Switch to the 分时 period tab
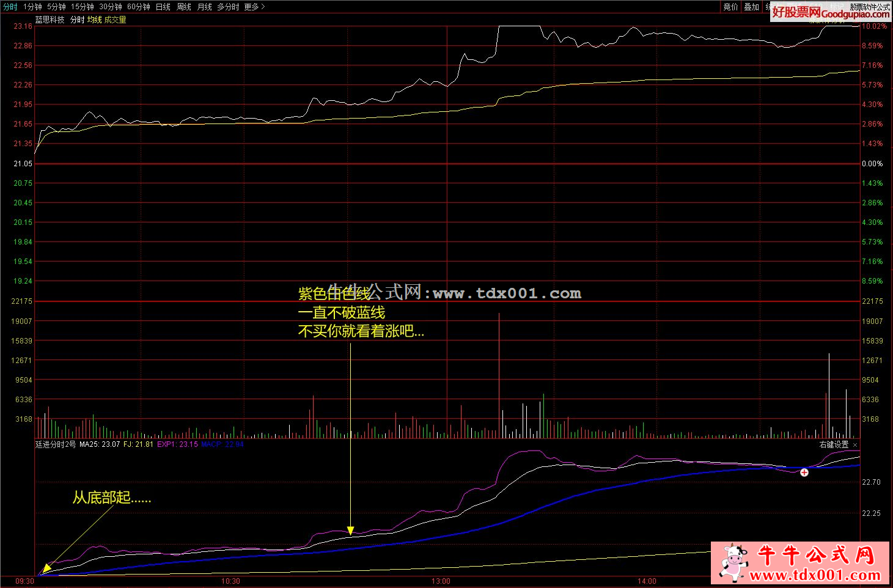Screen dimensions: 893x588 (10, 7)
